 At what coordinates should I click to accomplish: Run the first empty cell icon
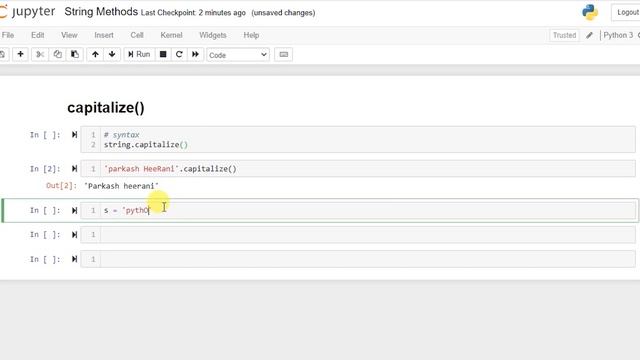pos(74,235)
